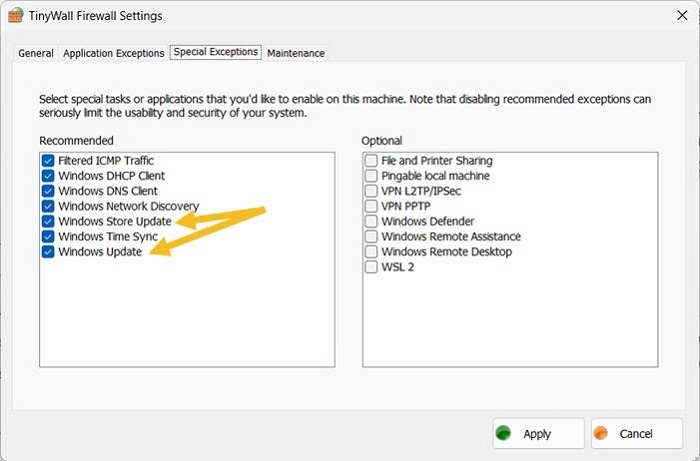The image size is (700, 461).
Task: Check the Windows Defender option
Action: pos(371,221)
